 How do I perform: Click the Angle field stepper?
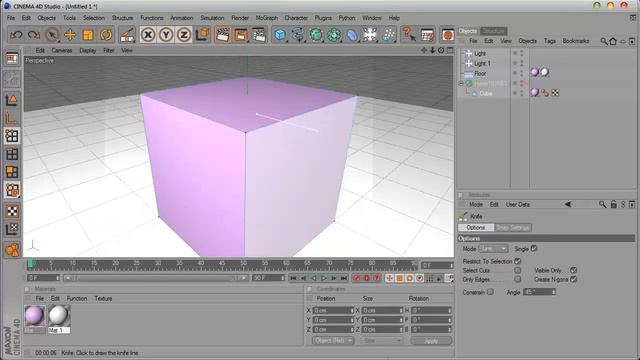(x=553, y=292)
